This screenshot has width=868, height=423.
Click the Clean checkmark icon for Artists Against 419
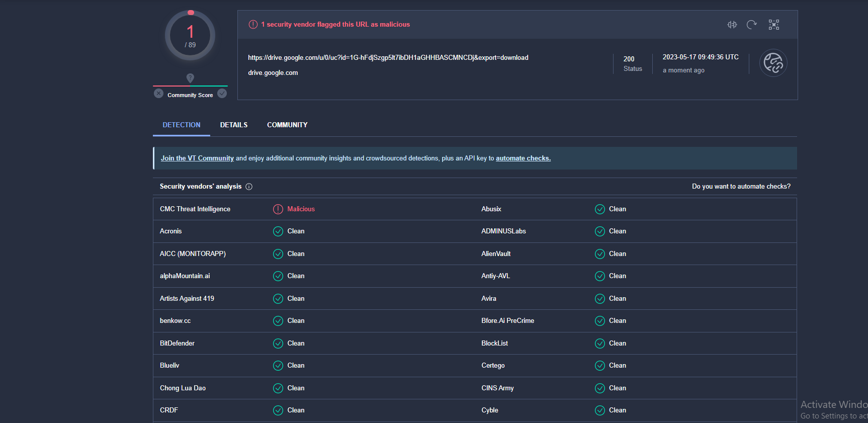[278, 299]
